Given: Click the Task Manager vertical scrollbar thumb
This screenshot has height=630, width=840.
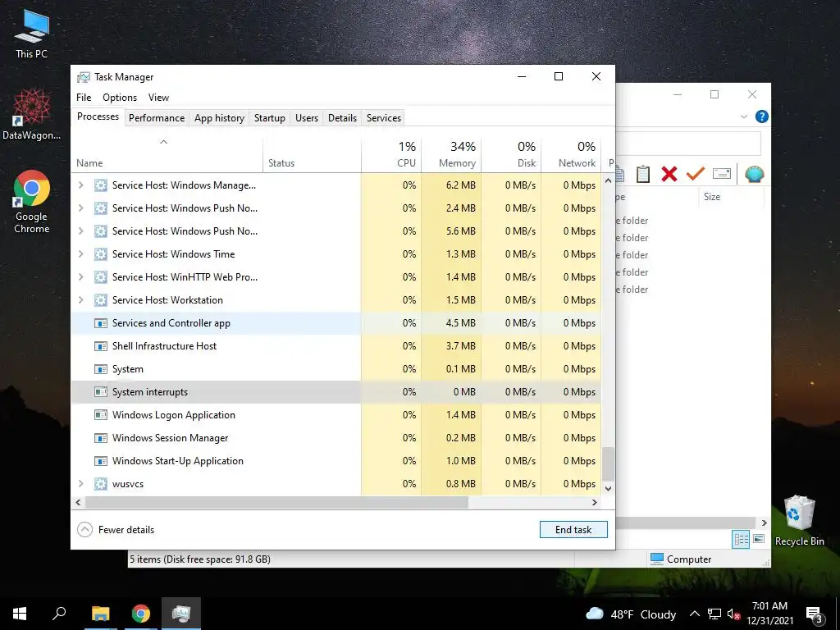Looking at the screenshot, I should [608, 464].
